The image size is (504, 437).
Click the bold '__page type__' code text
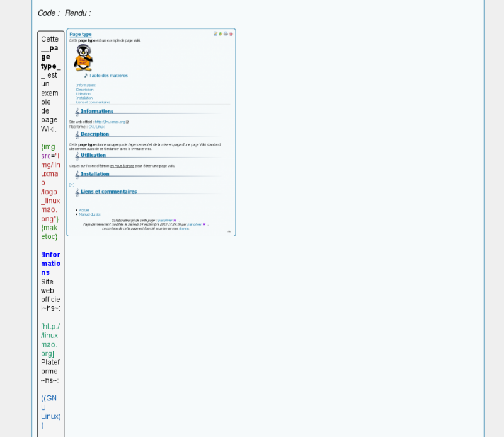(x=51, y=61)
